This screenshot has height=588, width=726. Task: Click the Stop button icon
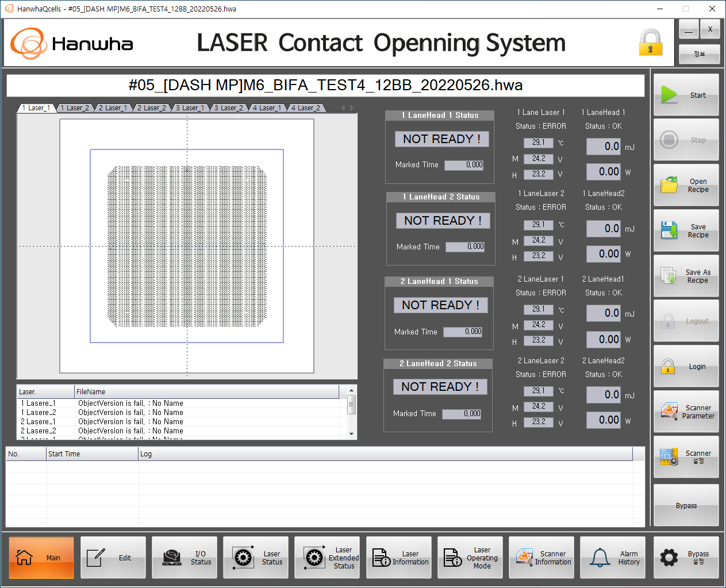coord(669,140)
